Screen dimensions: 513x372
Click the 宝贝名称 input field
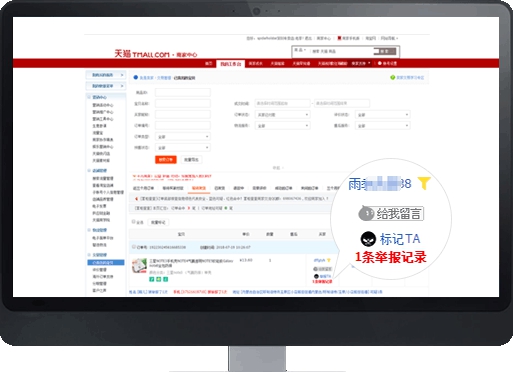tap(183, 103)
